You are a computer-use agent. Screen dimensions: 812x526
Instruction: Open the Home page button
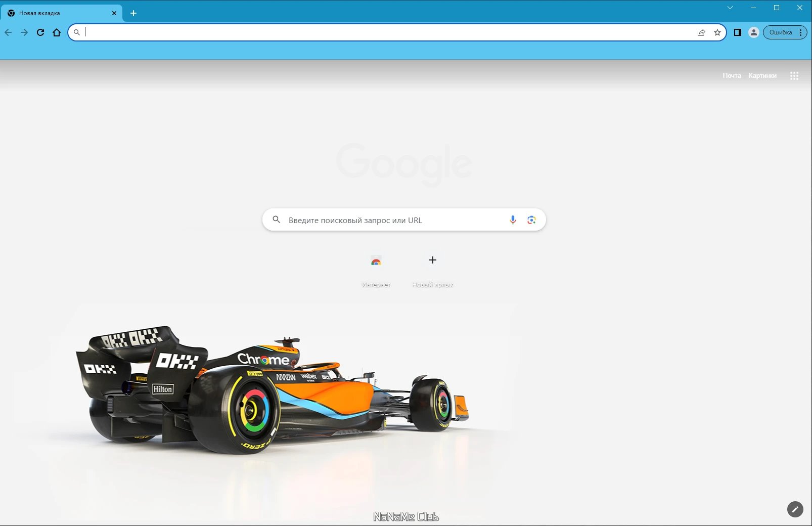(57, 32)
